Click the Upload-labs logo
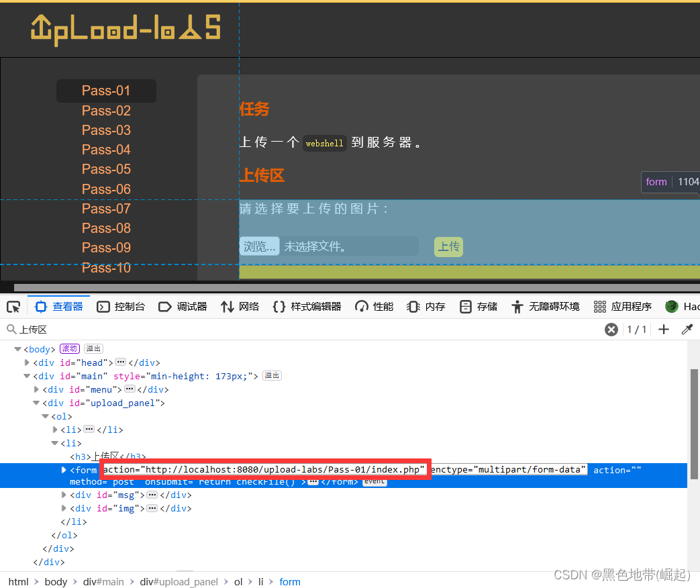Image resolution: width=700 pixels, height=588 pixels. [126, 29]
